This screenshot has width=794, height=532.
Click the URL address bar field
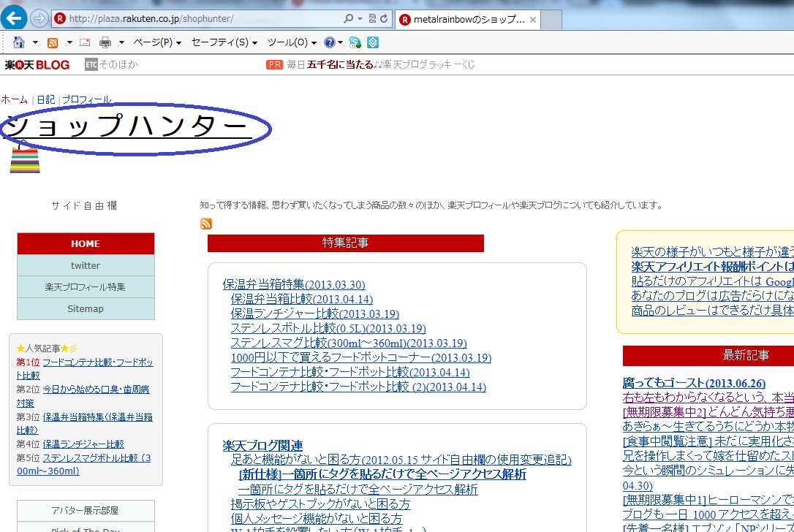pyautogui.click(x=197, y=18)
